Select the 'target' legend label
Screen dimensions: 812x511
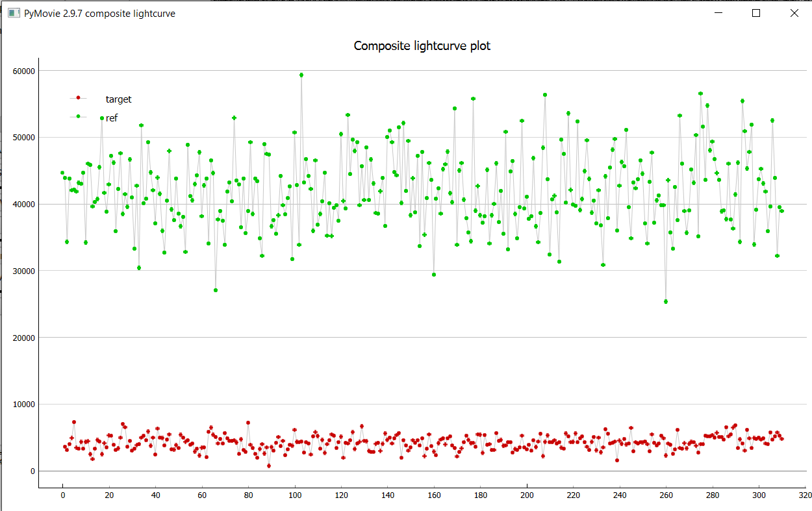(x=118, y=99)
